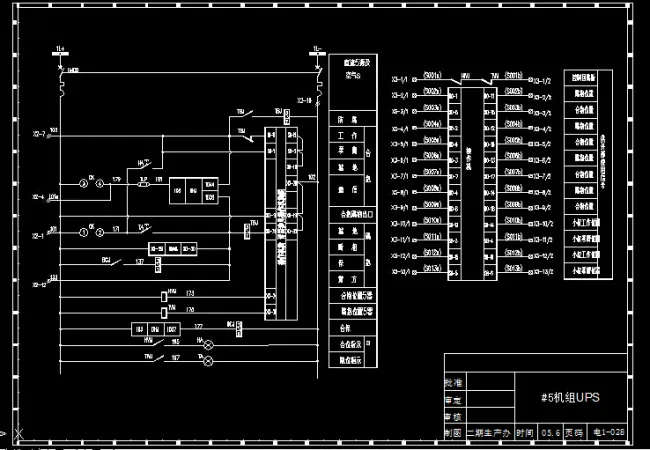This screenshot has height=450, width=650.
Task: Click the 批准 cell in the title block
Action: point(453,382)
